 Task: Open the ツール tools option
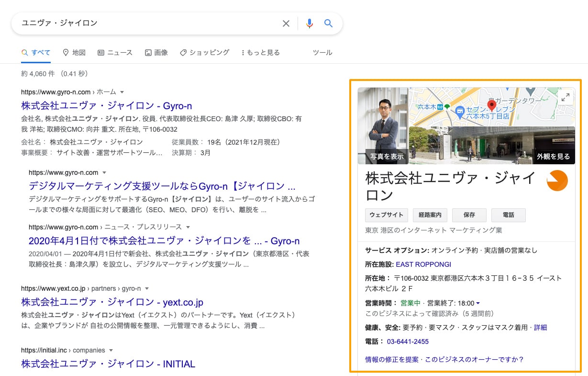pos(322,53)
